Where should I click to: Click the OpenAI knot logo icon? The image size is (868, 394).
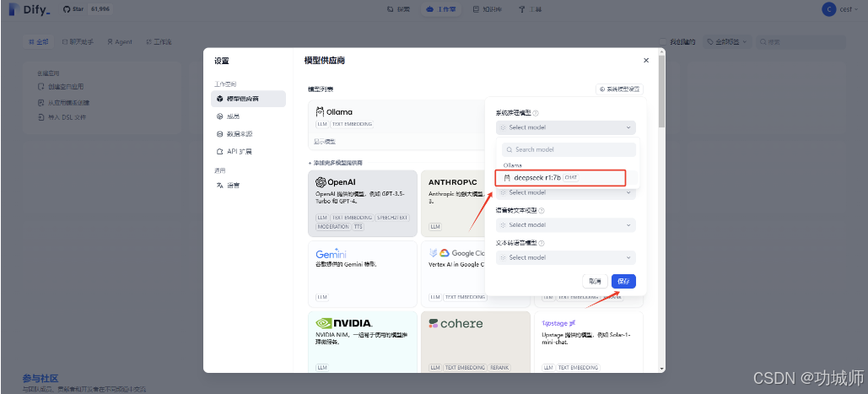pos(321,182)
